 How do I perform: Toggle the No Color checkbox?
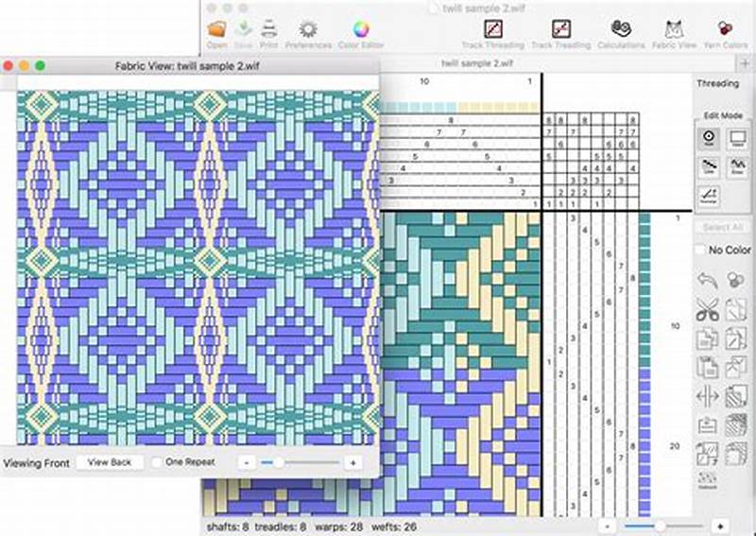click(699, 250)
